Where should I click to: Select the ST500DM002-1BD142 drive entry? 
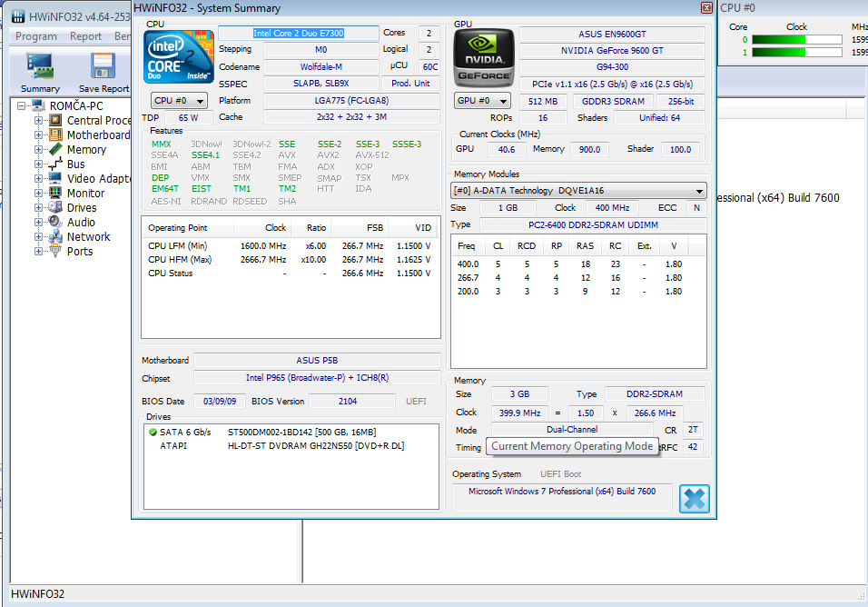tap(301, 432)
